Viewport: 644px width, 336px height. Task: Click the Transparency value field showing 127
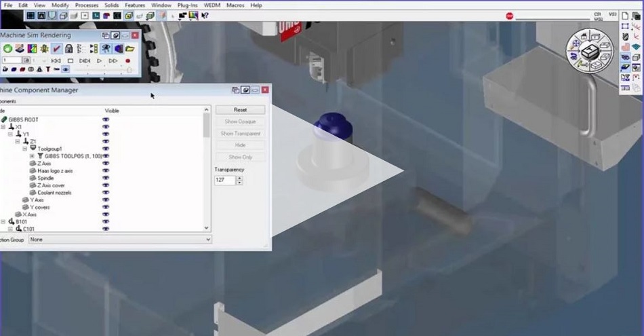224,181
